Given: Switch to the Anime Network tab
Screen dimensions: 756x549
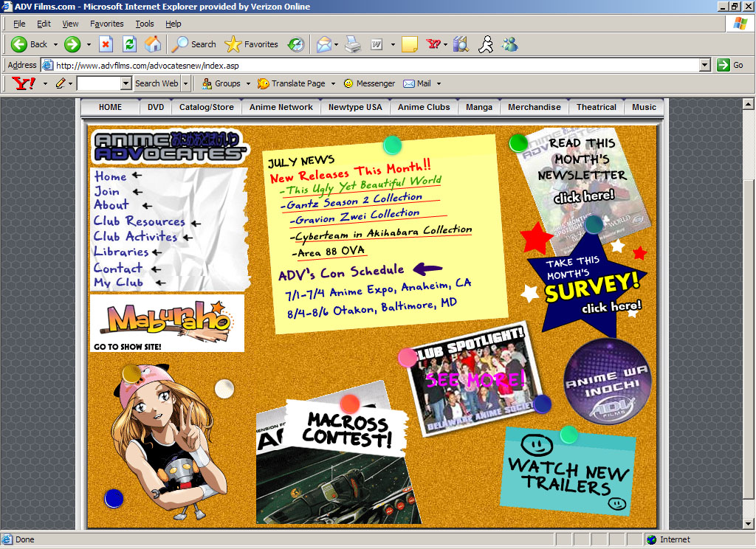Looking at the screenshot, I should (281, 107).
